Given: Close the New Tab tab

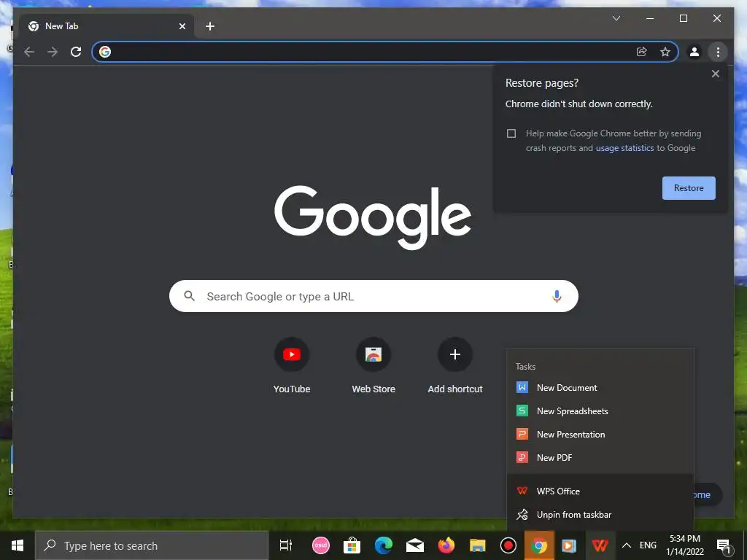Looking at the screenshot, I should [182, 26].
